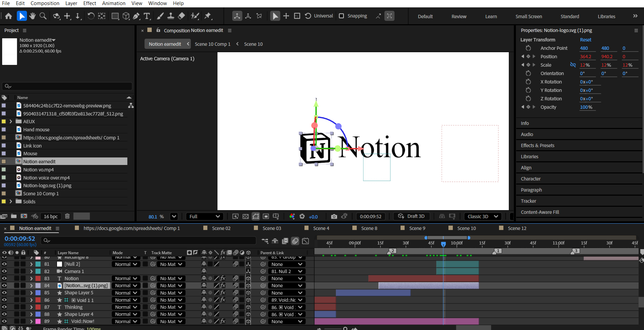Image resolution: width=644 pixels, height=330 pixels.
Task: Hide the Camera 1 layer
Action: [x=4, y=271]
